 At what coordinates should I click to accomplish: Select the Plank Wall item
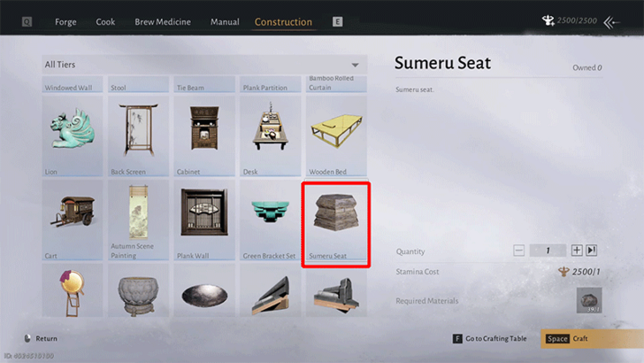coord(204,220)
